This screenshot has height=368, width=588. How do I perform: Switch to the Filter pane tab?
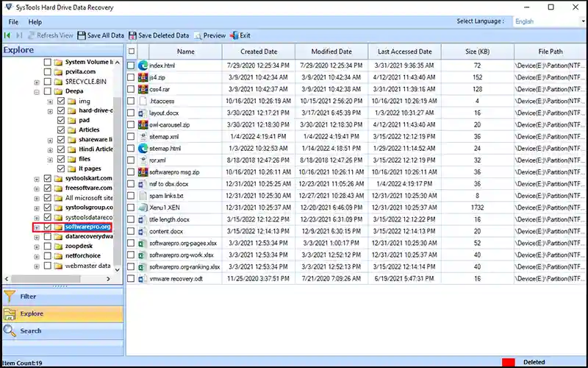pos(62,297)
